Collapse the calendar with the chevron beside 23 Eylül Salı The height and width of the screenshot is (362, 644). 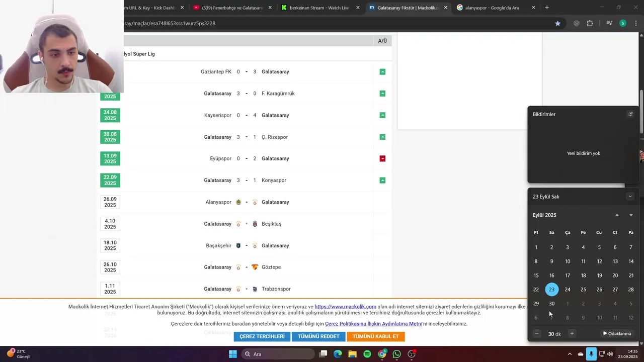coord(630,197)
